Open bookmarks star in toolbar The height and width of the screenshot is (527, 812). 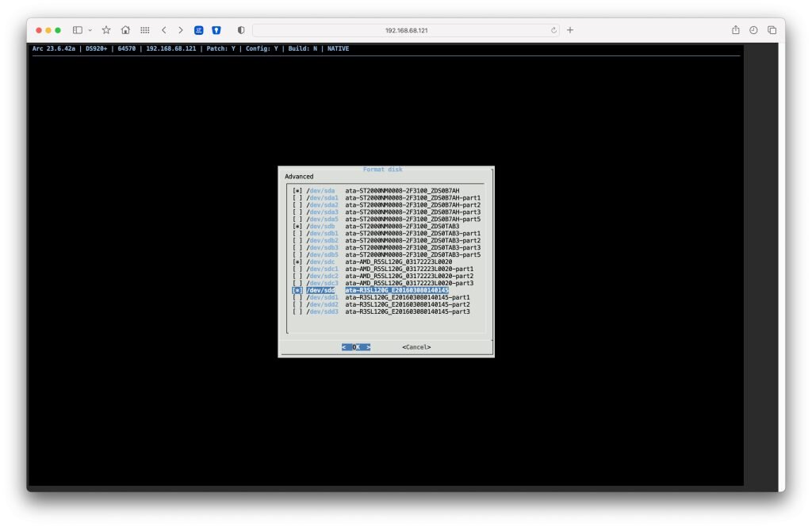[x=106, y=30]
